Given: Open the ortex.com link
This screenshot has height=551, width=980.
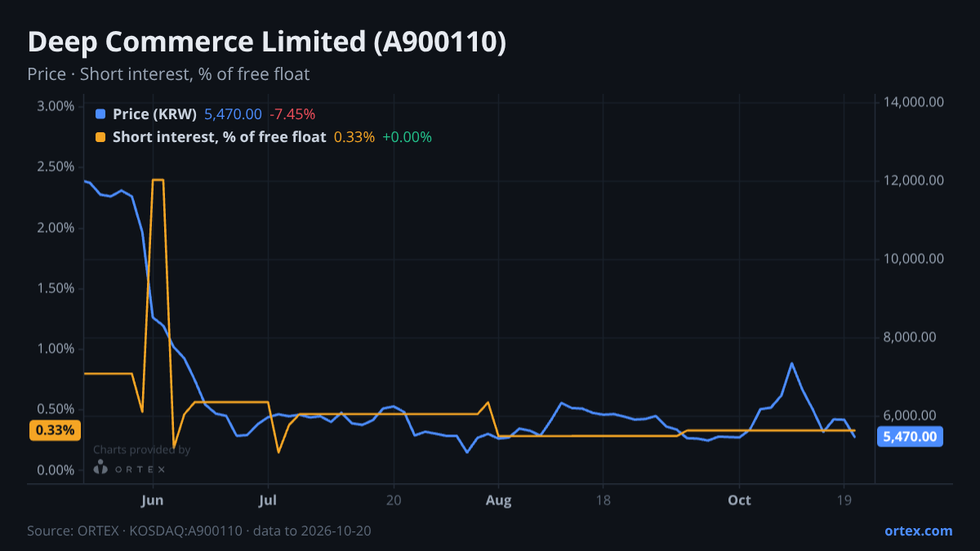Looking at the screenshot, I should [918, 531].
